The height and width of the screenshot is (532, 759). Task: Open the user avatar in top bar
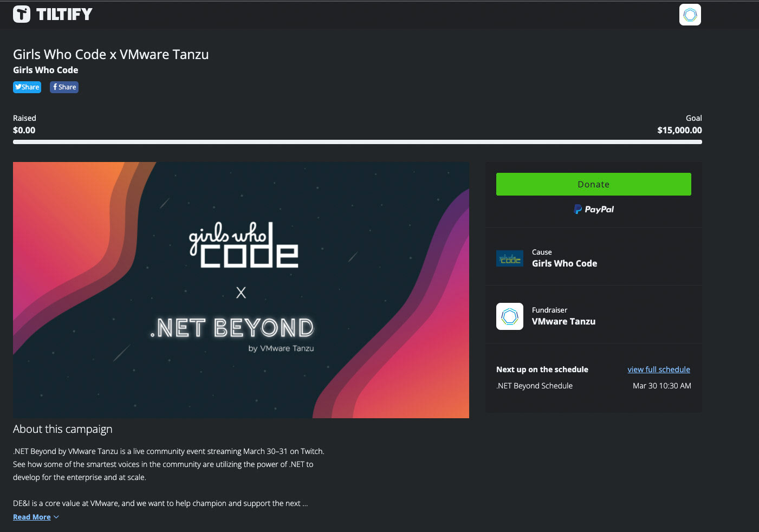[690, 15]
